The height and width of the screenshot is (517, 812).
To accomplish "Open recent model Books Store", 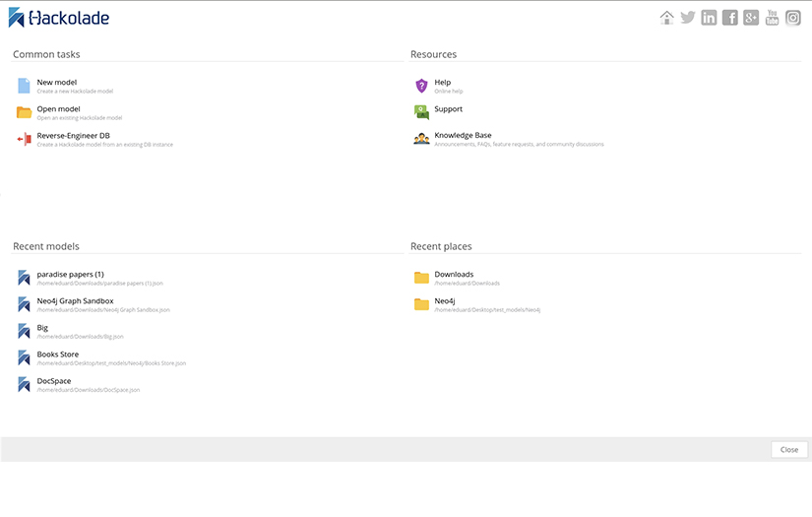I will tap(57, 355).
